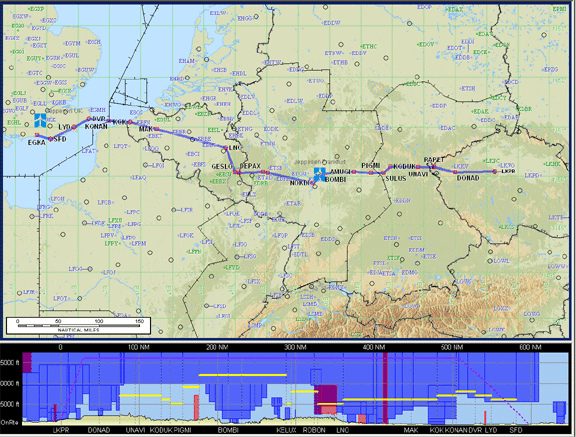Click the RAPET waypoint marker
This screenshot has height=437, width=576.
coord(434,167)
